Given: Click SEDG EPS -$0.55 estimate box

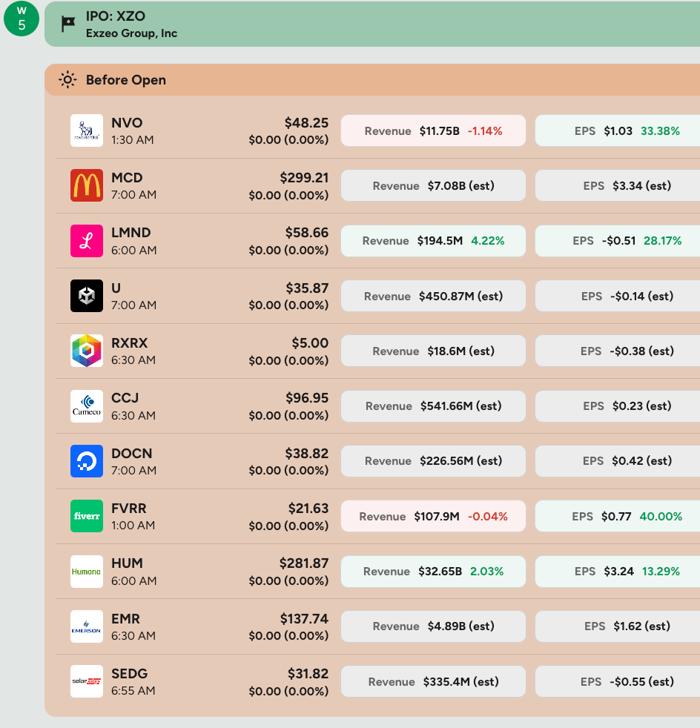Looking at the screenshot, I should coord(618,681).
